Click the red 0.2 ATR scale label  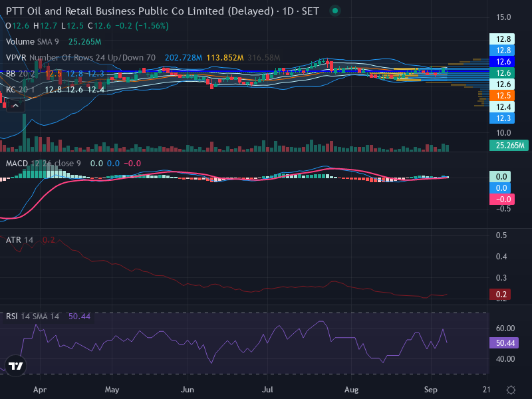pos(500,295)
